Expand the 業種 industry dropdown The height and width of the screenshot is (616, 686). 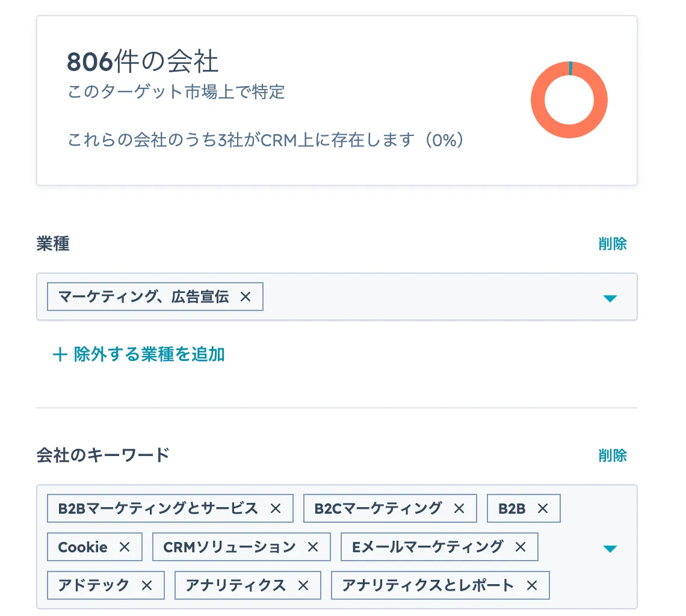pos(611,297)
